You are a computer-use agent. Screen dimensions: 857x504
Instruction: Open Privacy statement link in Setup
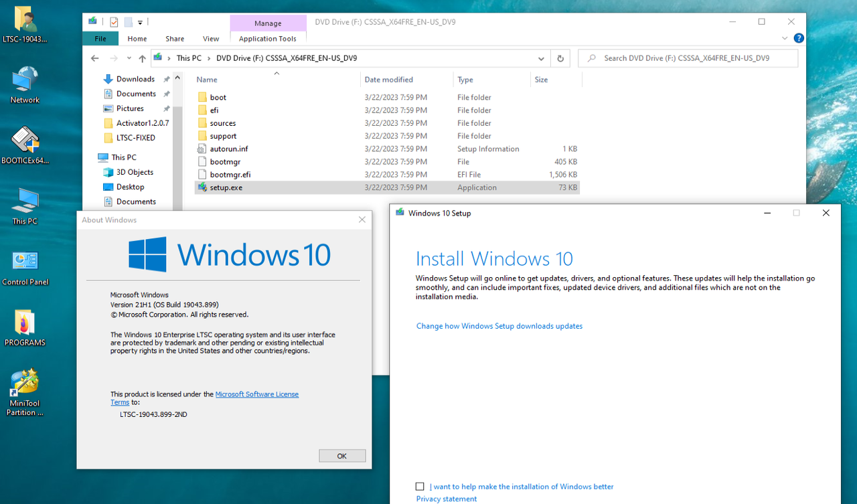click(447, 499)
